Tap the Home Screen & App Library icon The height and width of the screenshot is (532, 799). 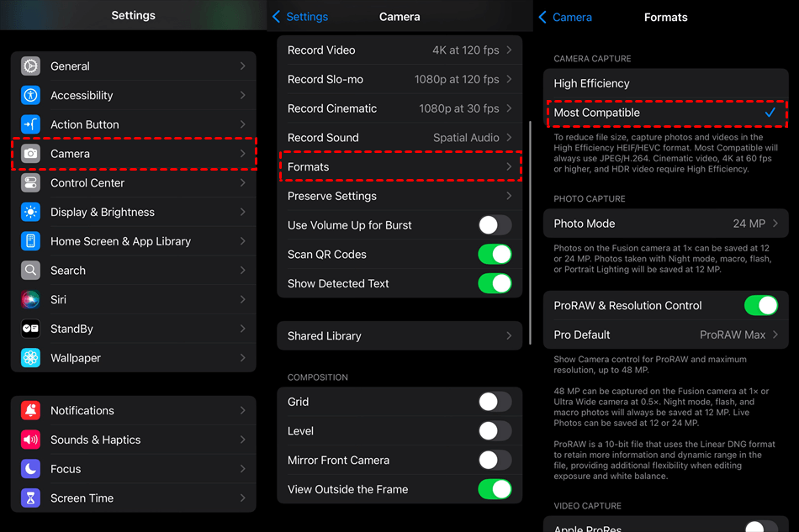click(30, 241)
